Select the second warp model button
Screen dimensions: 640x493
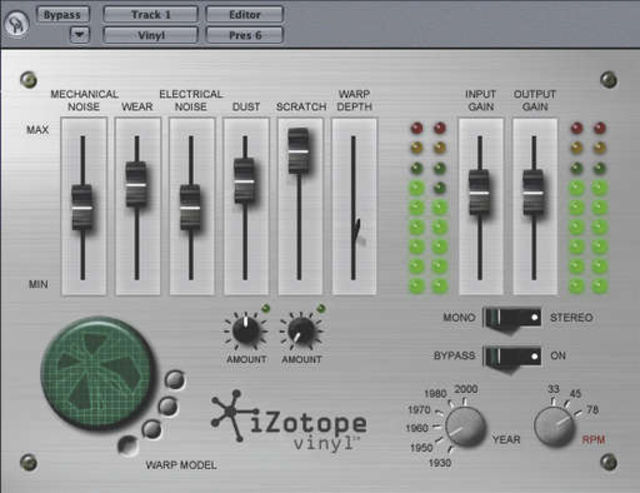(168, 406)
